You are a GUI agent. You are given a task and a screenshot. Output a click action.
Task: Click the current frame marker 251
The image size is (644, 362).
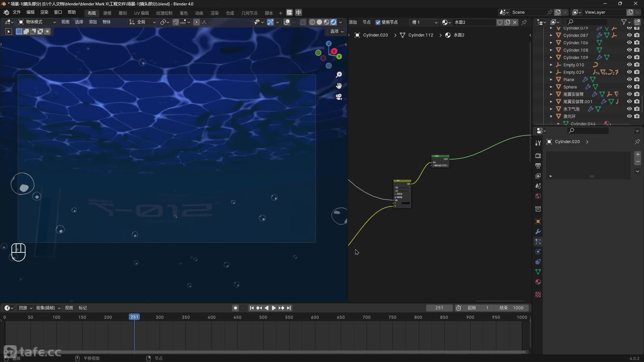pyautogui.click(x=134, y=317)
